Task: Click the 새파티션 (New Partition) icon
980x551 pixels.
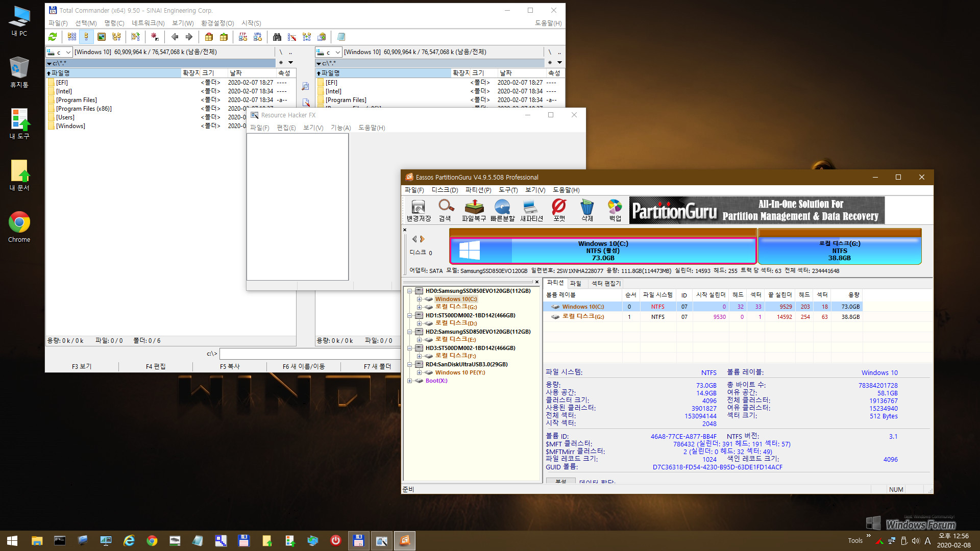Action: pos(532,209)
